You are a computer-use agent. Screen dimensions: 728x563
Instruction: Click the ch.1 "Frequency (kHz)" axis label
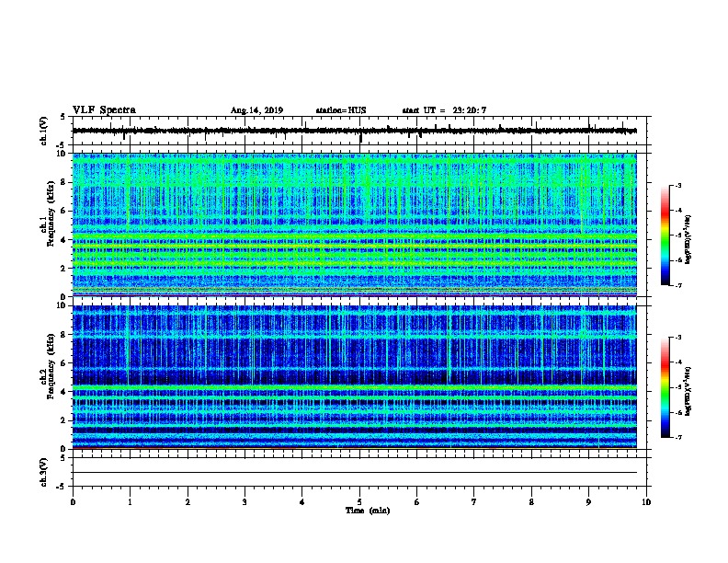point(51,213)
